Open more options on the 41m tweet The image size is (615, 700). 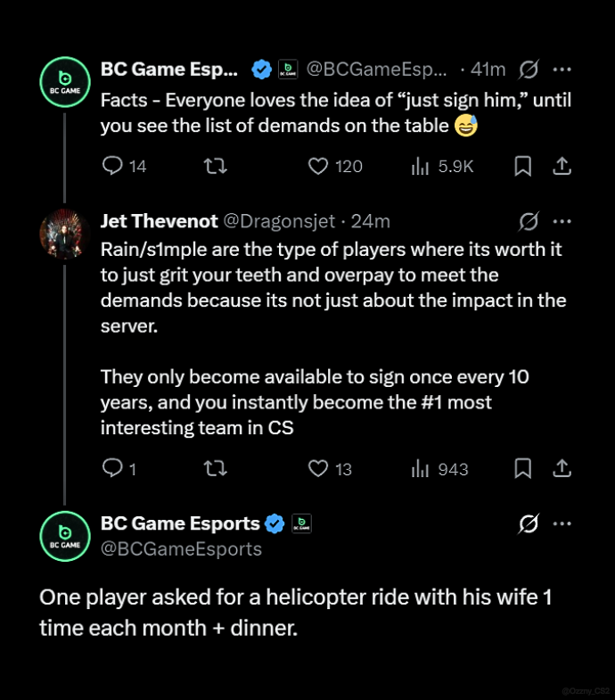(562, 70)
